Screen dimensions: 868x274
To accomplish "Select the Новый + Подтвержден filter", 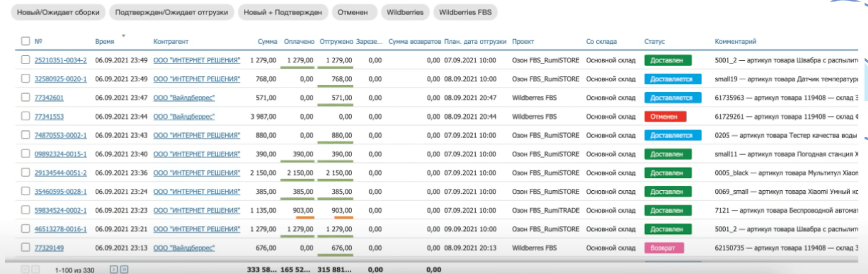I will (x=283, y=12).
